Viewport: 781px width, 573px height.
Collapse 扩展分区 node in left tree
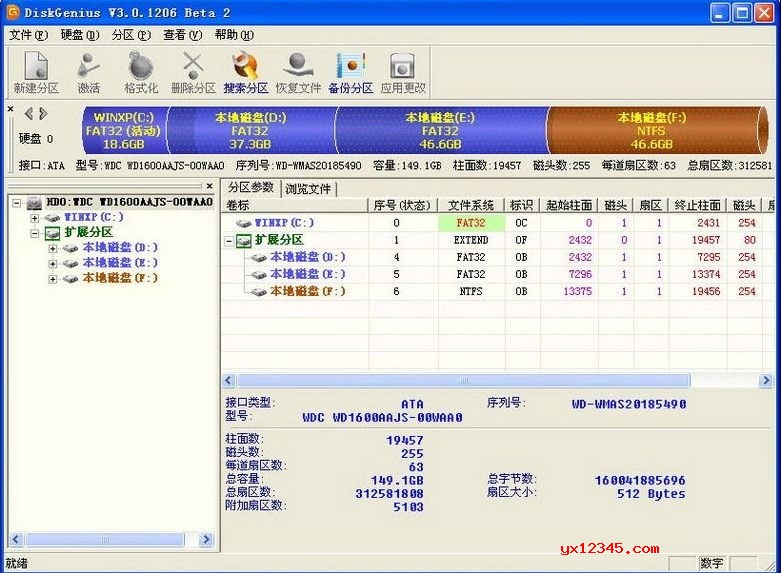pyautogui.click(x=34, y=233)
